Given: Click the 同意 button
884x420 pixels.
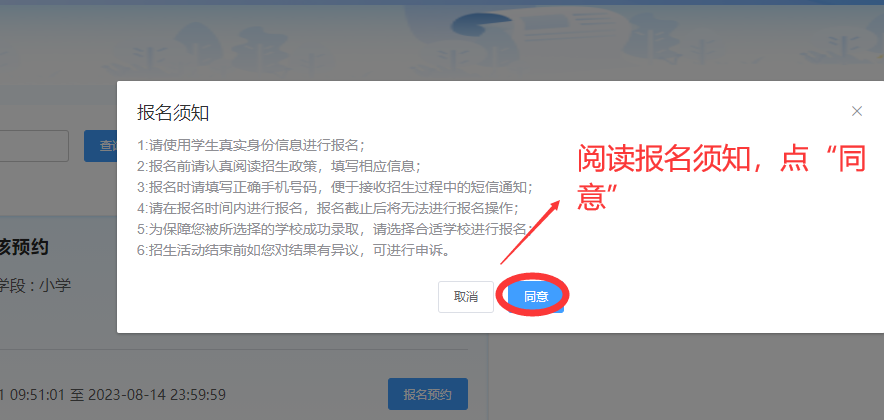Looking at the screenshot, I should (x=536, y=297).
